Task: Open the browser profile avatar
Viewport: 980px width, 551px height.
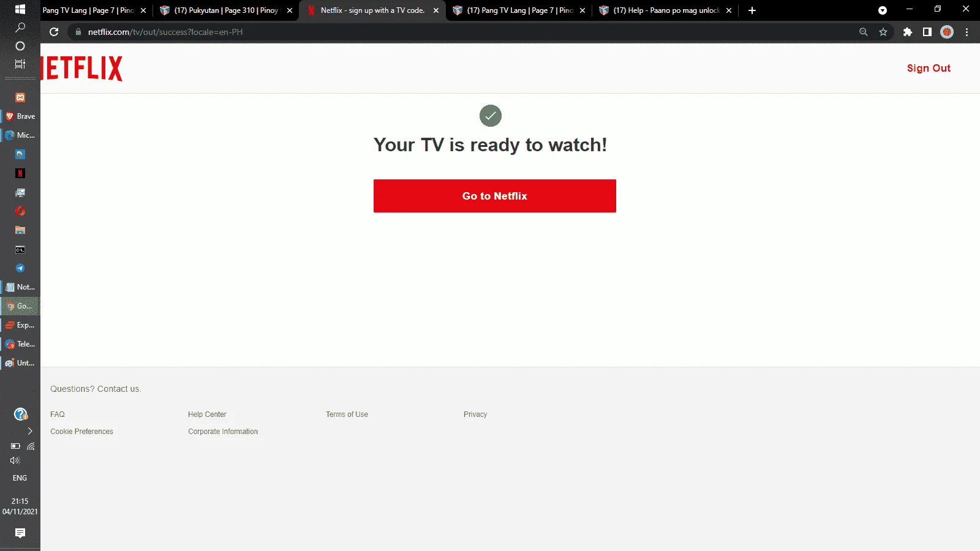Action: (x=947, y=32)
